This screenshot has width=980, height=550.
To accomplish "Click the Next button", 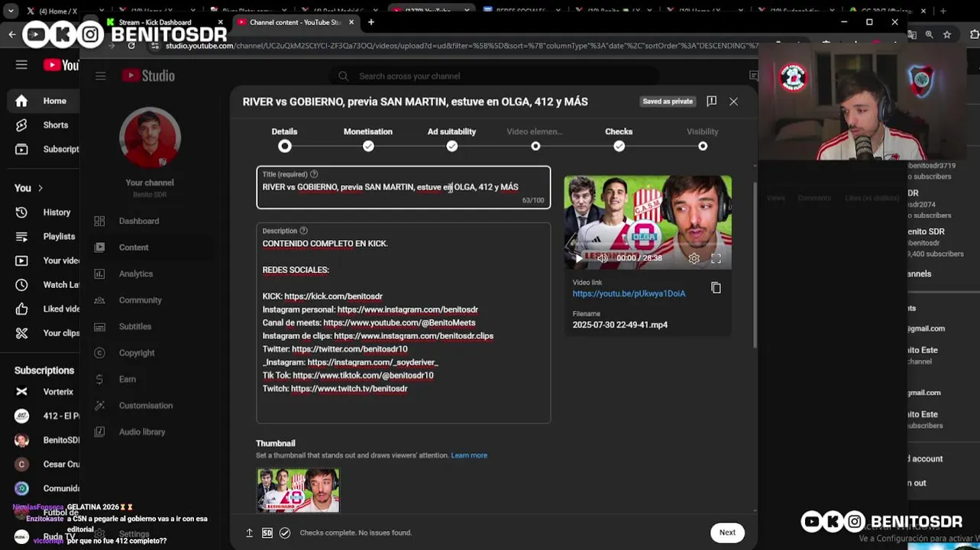I will (727, 532).
